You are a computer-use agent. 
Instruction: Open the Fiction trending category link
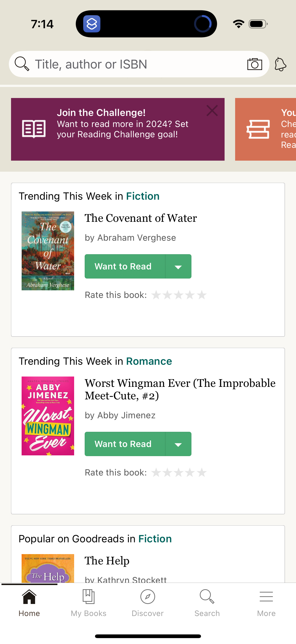coord(143,196)
